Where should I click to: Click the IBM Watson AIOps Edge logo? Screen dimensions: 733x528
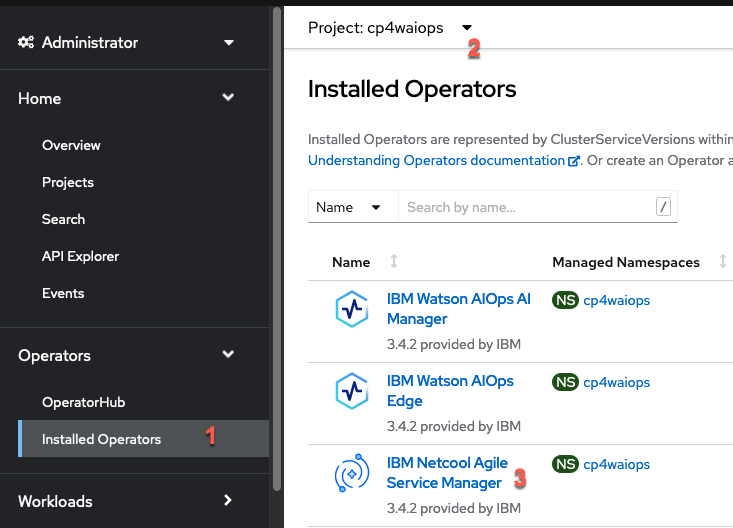[352, 391]
